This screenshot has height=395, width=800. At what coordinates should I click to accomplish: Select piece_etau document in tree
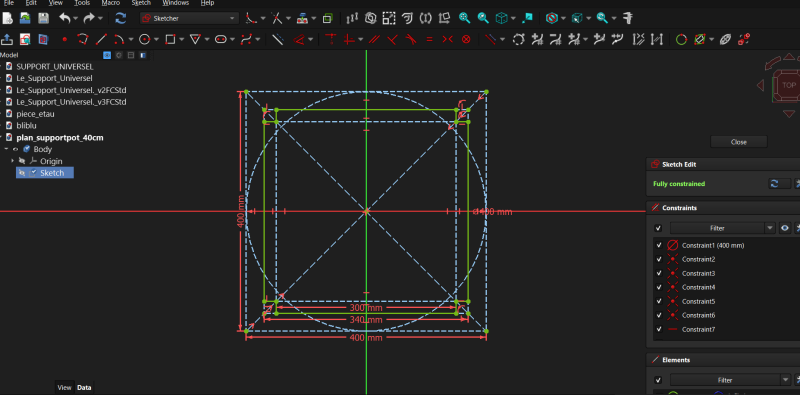[35, 114]
